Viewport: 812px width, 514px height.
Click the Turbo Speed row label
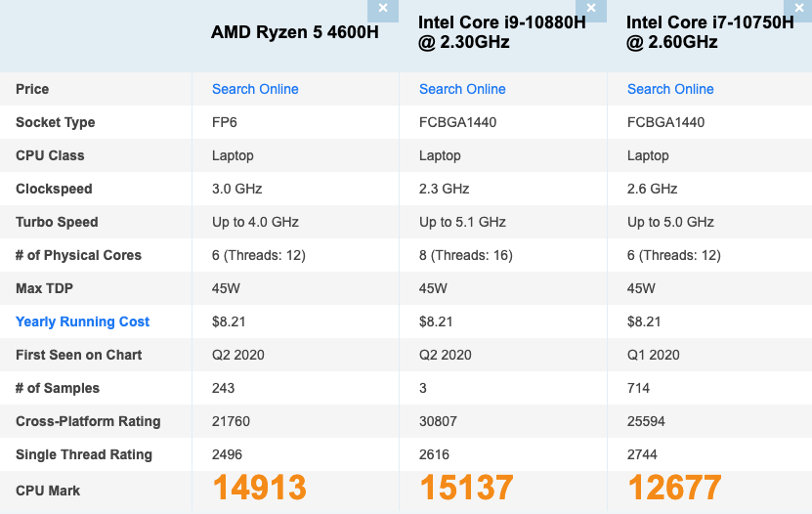57,222
